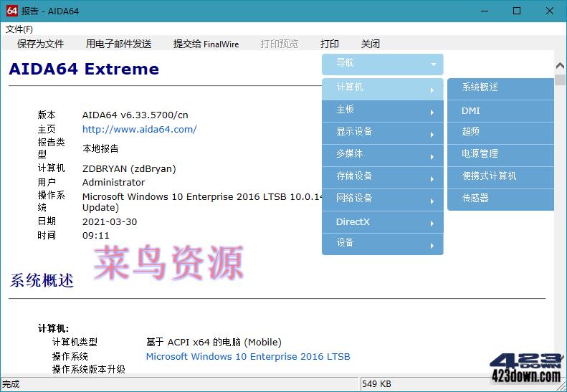567x392 pixels.
Task: Click the time value 09:11
Action: tap(96, 236)
